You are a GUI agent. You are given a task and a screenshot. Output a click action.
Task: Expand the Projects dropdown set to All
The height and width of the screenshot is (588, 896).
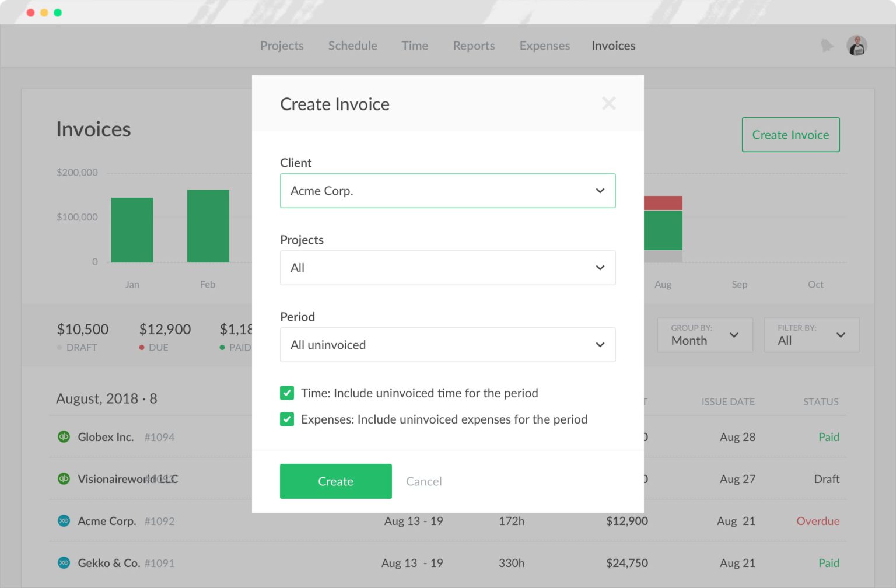tap(447, 268)
